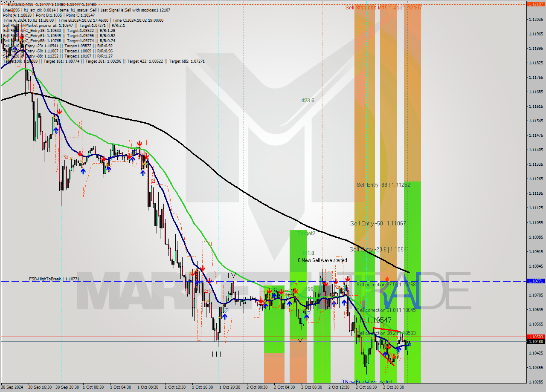Click the '1 Oct 20:30' time axis label
The image size is (546, 392).
(229, 387)
